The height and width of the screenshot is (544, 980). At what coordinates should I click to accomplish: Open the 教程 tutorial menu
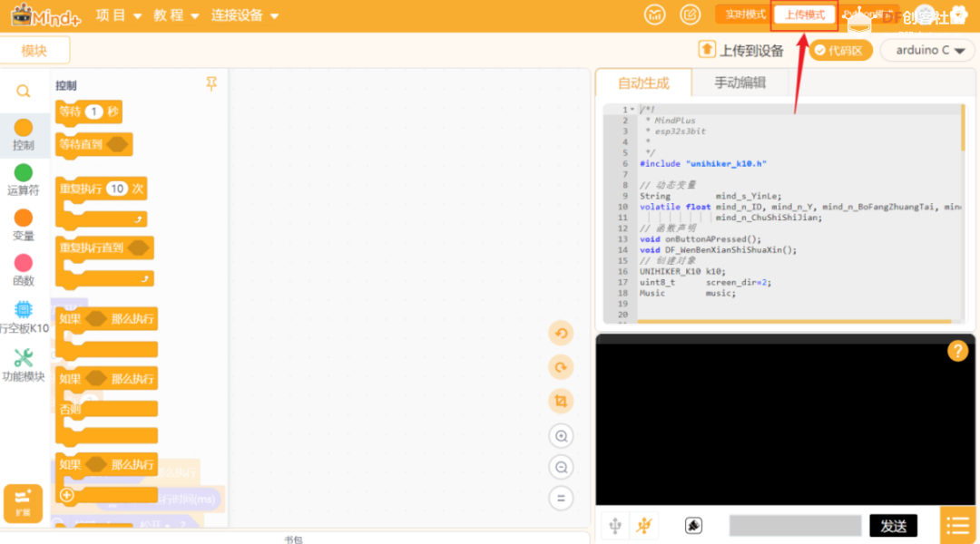(x=176, y=15)
